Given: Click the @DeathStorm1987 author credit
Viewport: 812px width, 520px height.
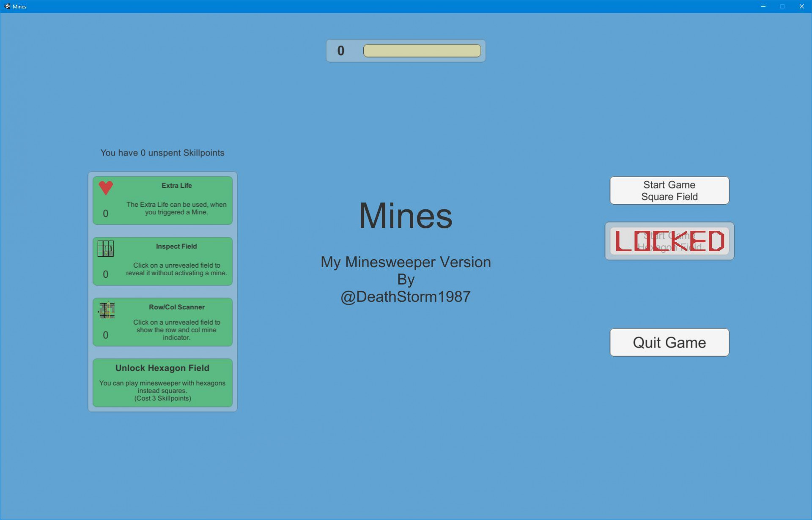Looking at the screenshot, I should pos(406,297).
